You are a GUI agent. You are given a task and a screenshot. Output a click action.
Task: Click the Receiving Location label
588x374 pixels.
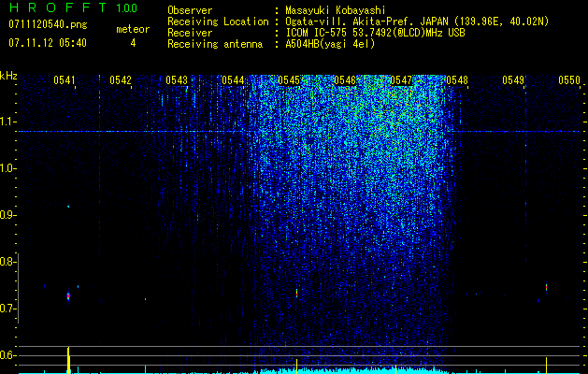(218, 22)
